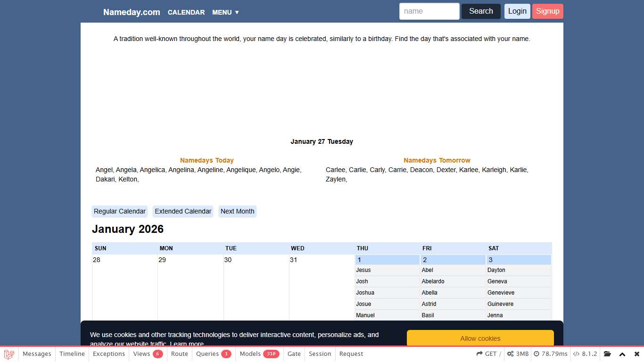
Task: Switch to the Models debugbar tab
Action: [259, 354]
